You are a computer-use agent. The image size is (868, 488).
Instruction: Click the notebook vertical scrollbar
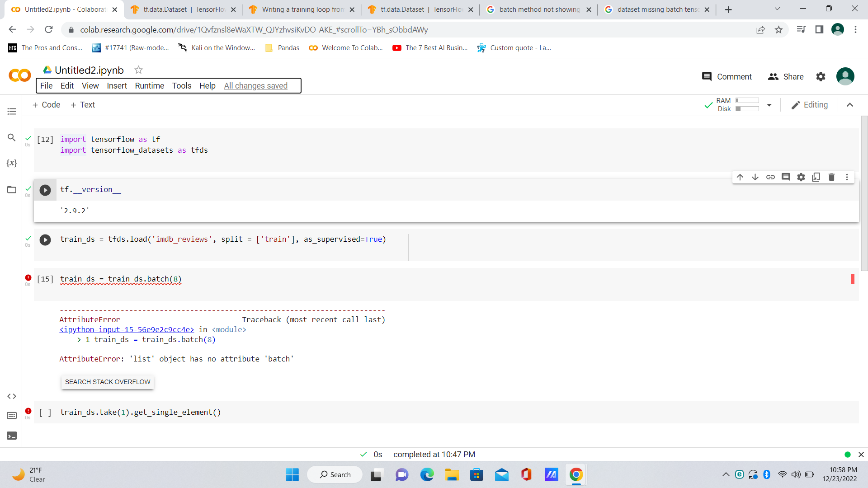click(864, 193)
